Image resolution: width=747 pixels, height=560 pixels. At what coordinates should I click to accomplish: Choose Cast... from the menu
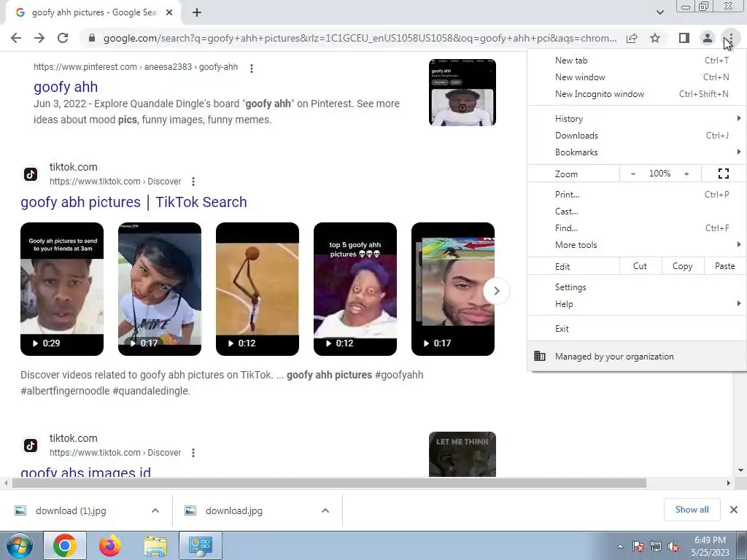[x=637, y=211]
